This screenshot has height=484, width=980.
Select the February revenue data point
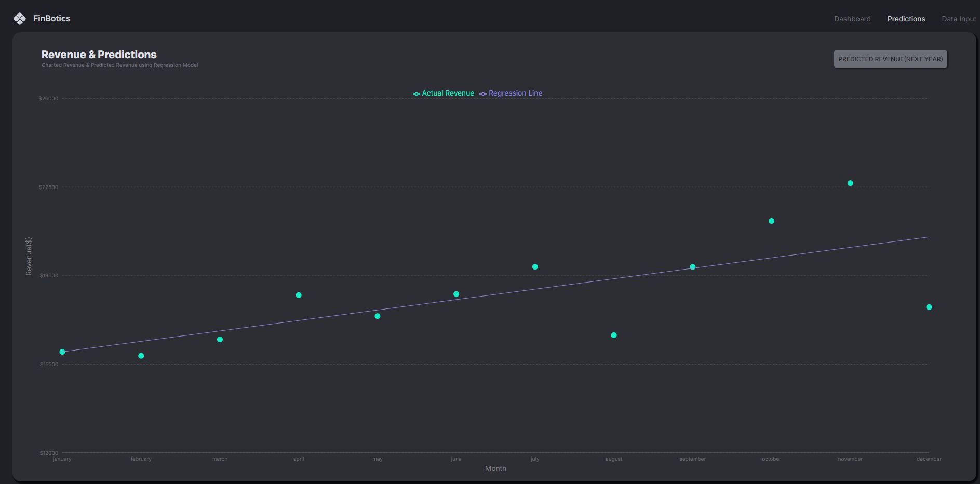pyautogui.click(x=141, y=356)
